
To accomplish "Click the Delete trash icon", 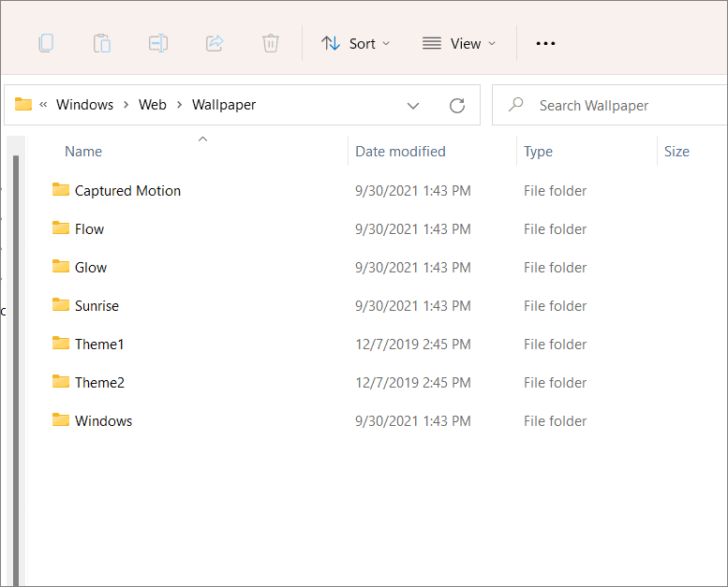I will (270, 43).
